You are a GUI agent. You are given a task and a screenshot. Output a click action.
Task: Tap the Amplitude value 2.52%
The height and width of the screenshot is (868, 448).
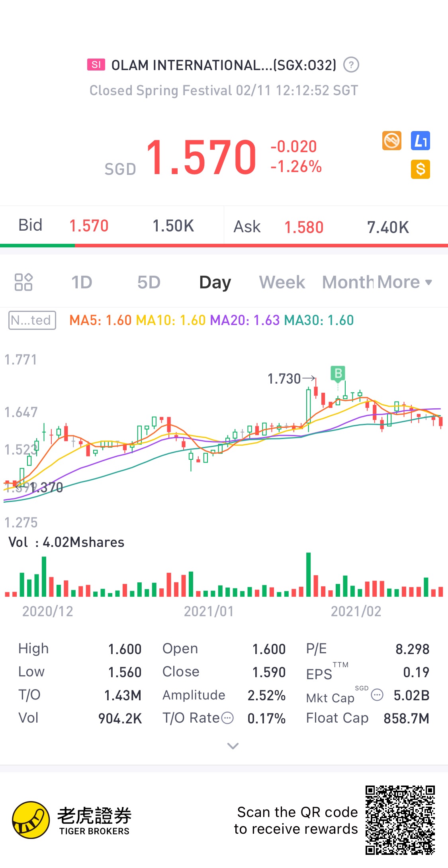tap(266, 696)
